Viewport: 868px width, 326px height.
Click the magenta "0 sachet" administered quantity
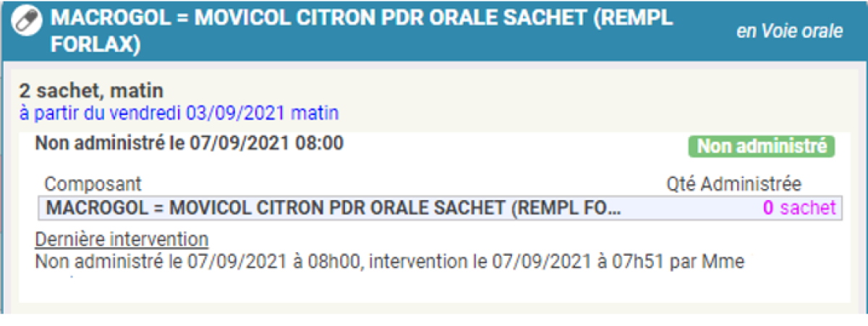pyautogui.click(x=799, y=209)
